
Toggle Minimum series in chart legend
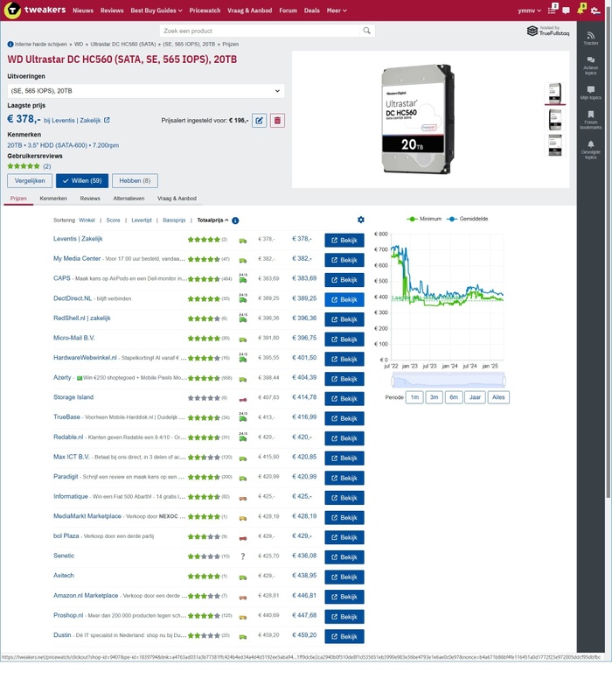424,219
